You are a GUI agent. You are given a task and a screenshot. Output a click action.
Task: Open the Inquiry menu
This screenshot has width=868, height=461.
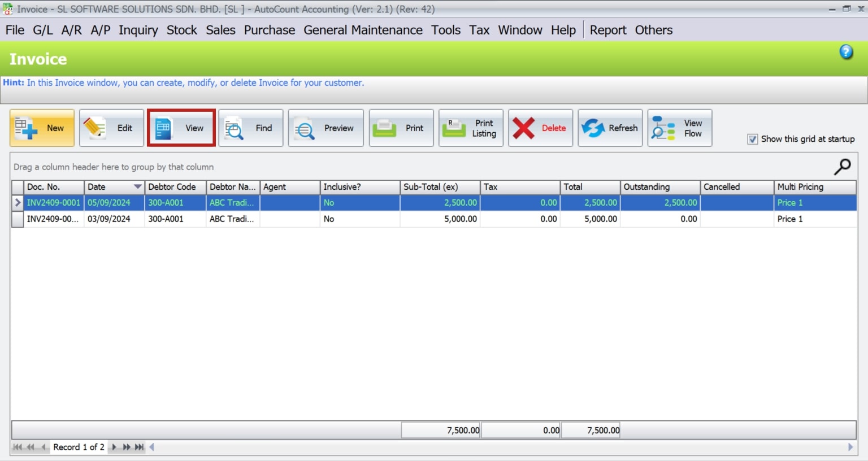coord(138,30)
